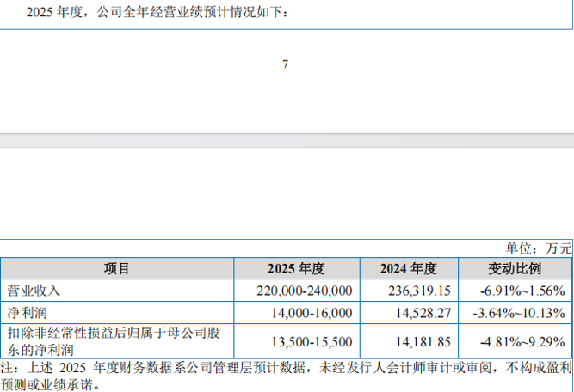Click the percentage -6.91%~1.56%

coord(525,291)
